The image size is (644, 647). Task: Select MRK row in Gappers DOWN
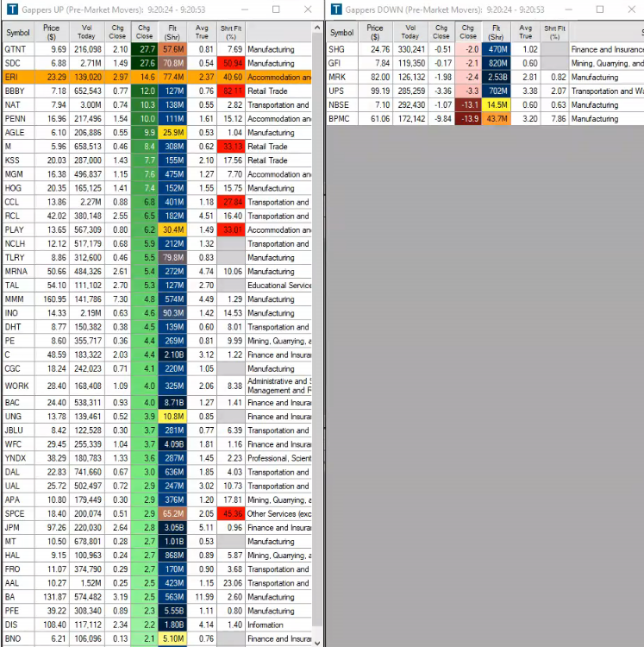coord(485,77)
